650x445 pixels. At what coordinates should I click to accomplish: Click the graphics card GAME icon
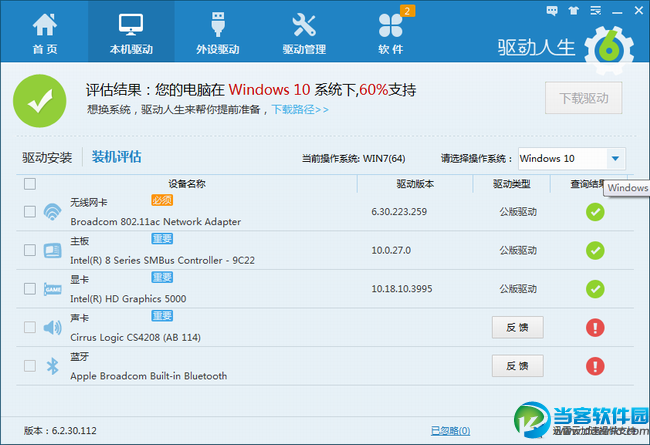click(53, 289)
